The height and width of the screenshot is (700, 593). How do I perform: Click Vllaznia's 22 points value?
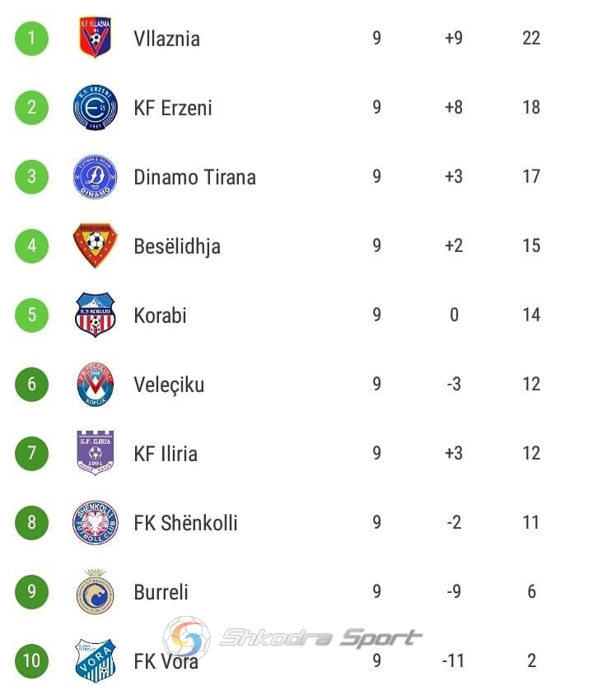point(531,38)
